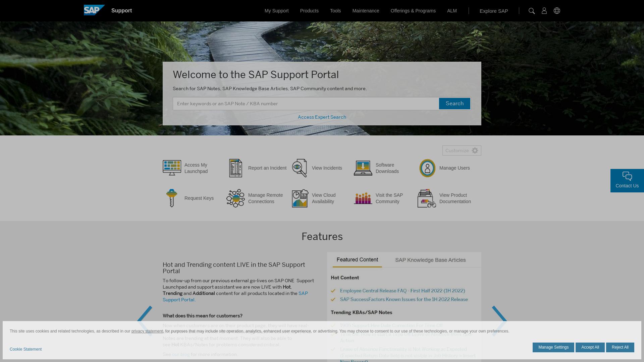Open the Report an Incident text link
The width and height of the screenshot is (644, 362).
[x=267, y=168]
